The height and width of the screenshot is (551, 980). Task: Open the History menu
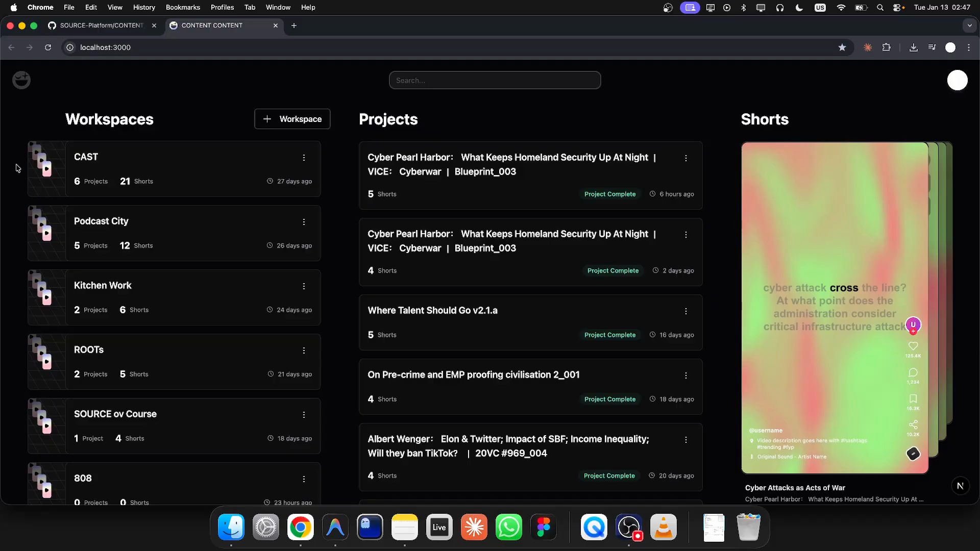(144, 7)
